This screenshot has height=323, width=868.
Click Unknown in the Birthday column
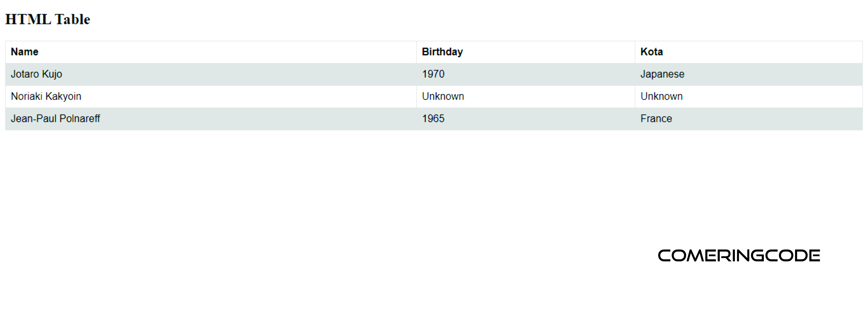pyautogui.click(x=443, y=96)
